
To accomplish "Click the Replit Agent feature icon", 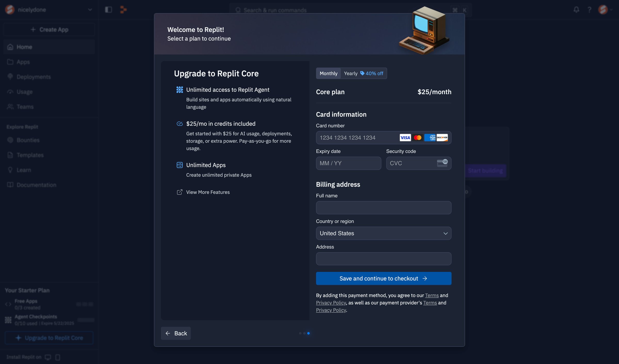I will [180, 90].
